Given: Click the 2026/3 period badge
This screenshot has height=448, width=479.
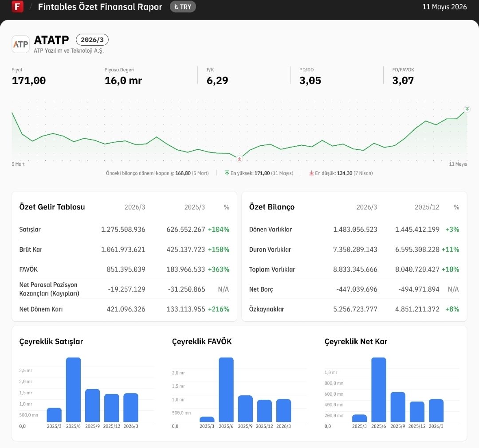Looking at the screenshot, I should tap(92, 40).
